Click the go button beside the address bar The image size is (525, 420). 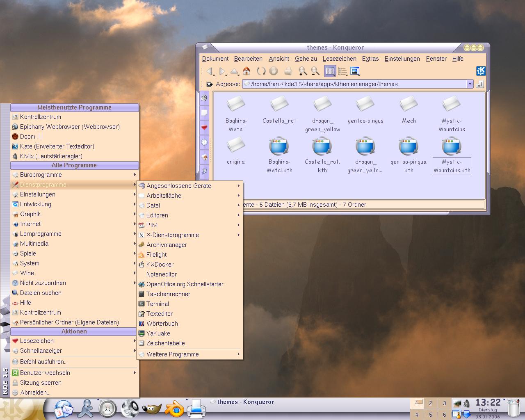coord(480,84)
